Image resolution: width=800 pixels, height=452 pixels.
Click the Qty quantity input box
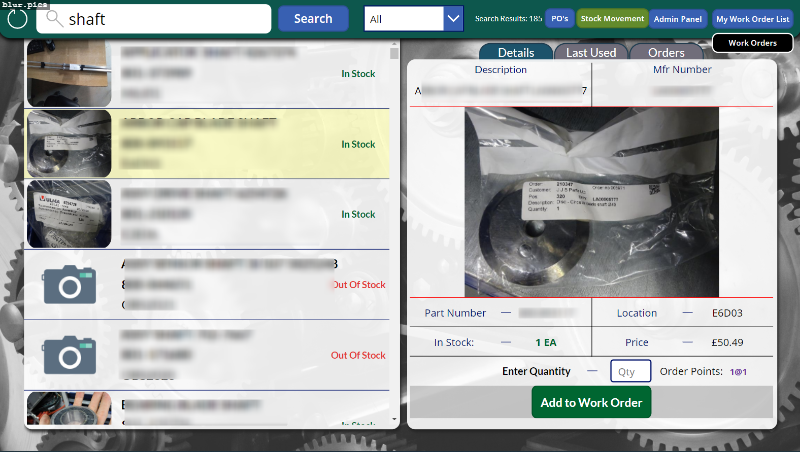click(x=631, y=371)
